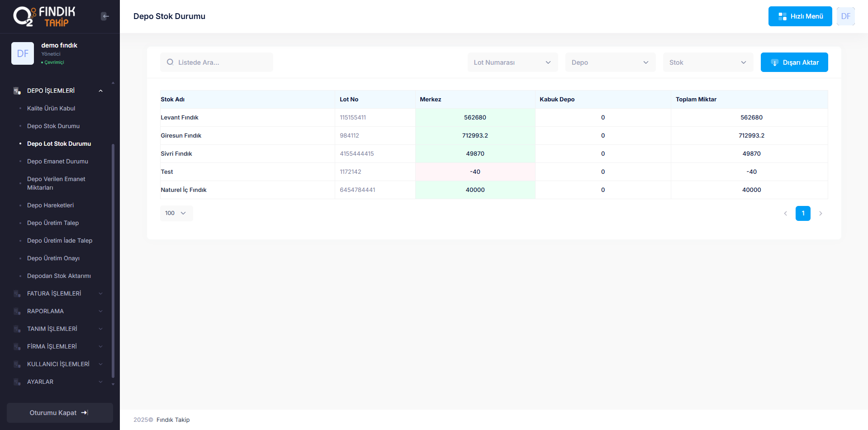The height and width of the screenshot is (430, 868).
Task: Go to Depo Hareketleri page
Action: (x=50, y=205)
